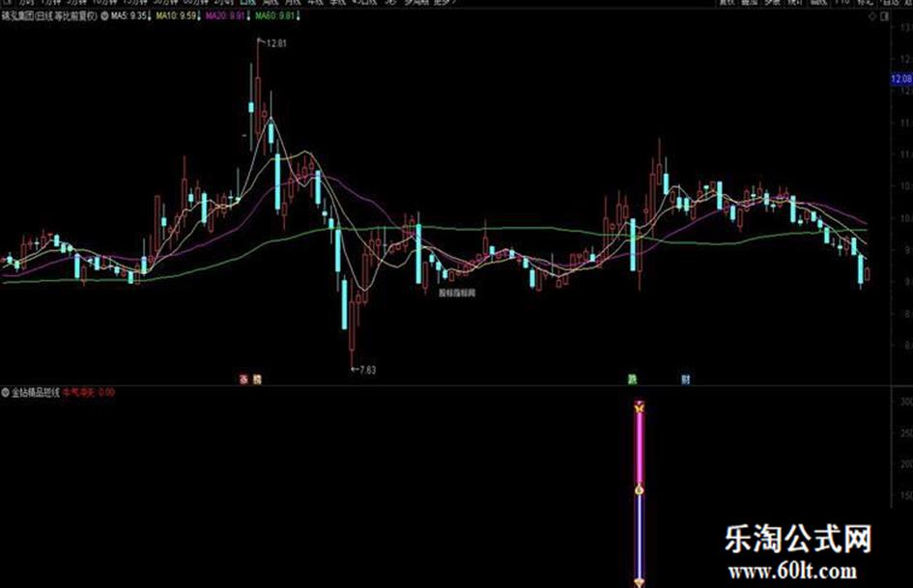This screenshot has height=588, width=913.
Task: Click the MA5: 9.35 label
Action: click(128, 16)
